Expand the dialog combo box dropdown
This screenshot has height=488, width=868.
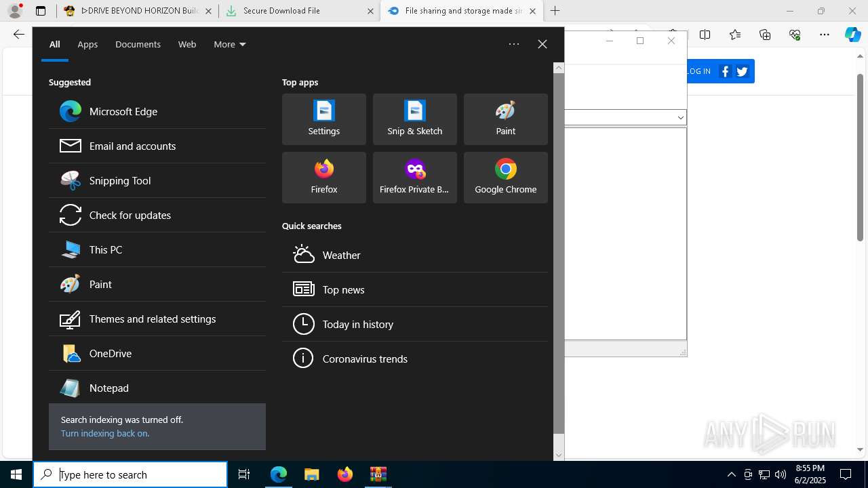click(680, 118)
